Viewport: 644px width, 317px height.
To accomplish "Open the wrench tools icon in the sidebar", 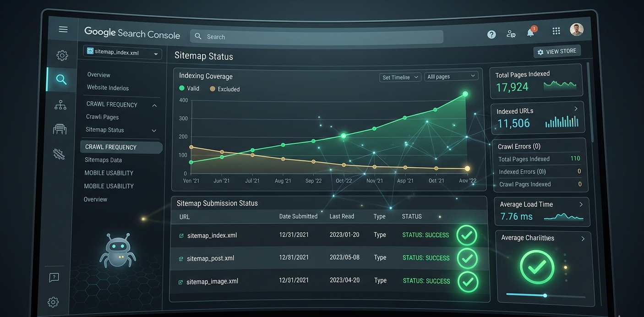I will pyautogui.click(x=59, y=154).
